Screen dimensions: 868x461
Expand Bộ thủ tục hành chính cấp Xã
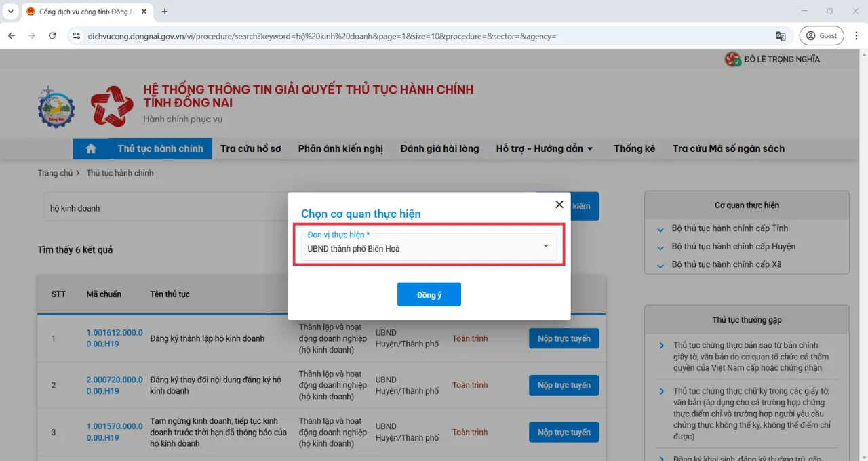click(x=726, y=264)
